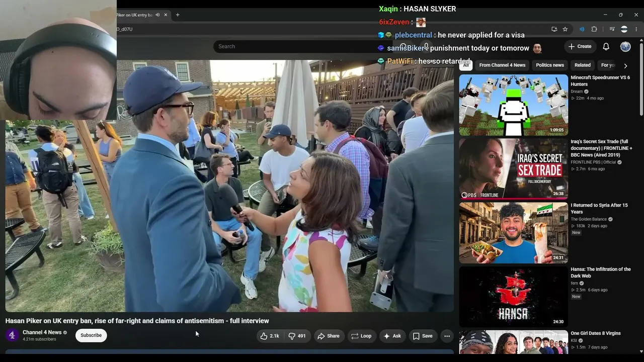Screen dimensions: 644x362
Task: Select the All filter chip
Action: [466, 65]
